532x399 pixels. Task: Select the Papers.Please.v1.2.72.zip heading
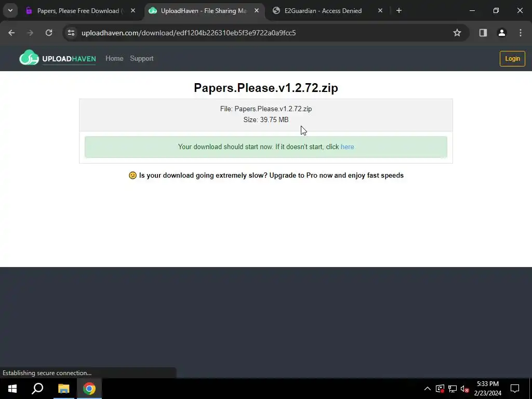pos(266,88)
